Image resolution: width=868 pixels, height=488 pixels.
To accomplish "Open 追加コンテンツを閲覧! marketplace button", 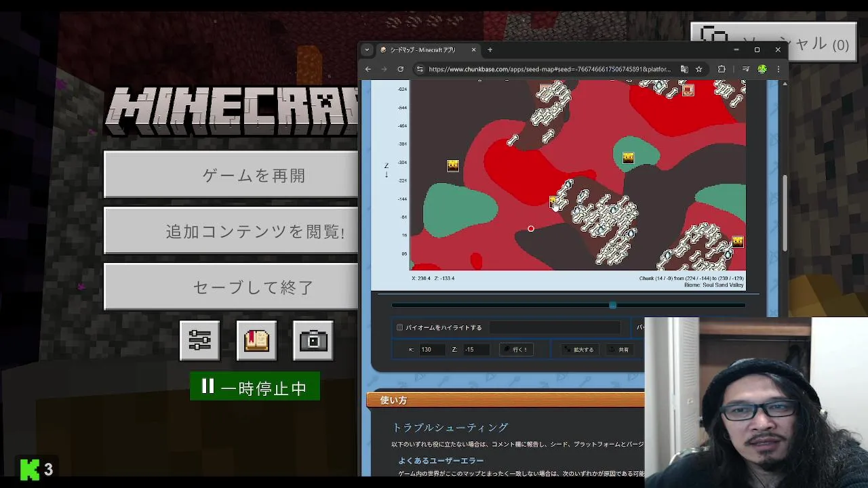I will pyautogui.click(x=231, y=231).
